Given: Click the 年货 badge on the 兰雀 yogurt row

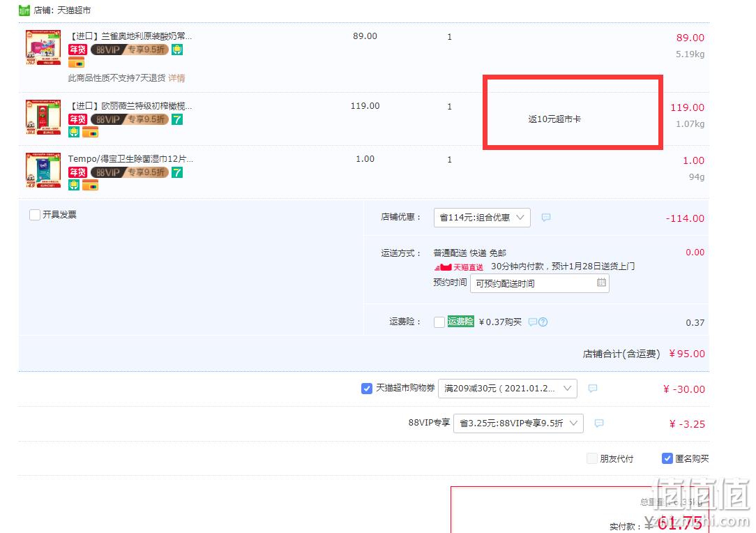Looking at the screenshot, I should click(x=77, y=50).
